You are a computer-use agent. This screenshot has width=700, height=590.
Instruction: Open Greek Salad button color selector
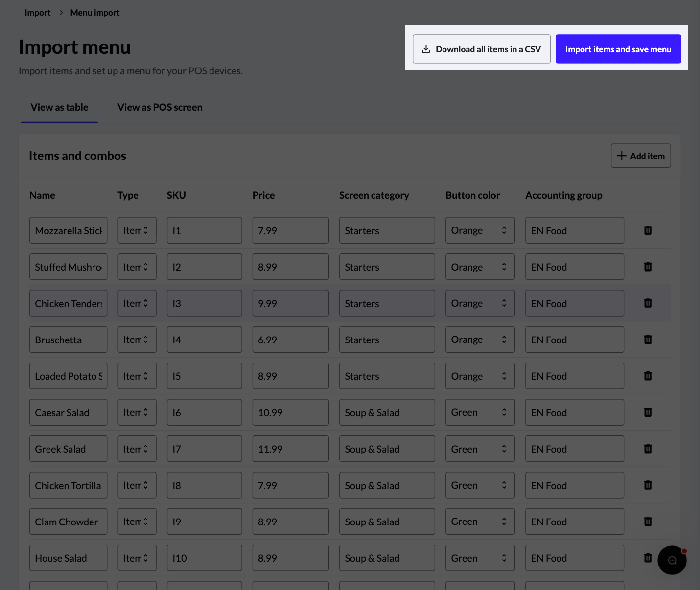[480, 449]
